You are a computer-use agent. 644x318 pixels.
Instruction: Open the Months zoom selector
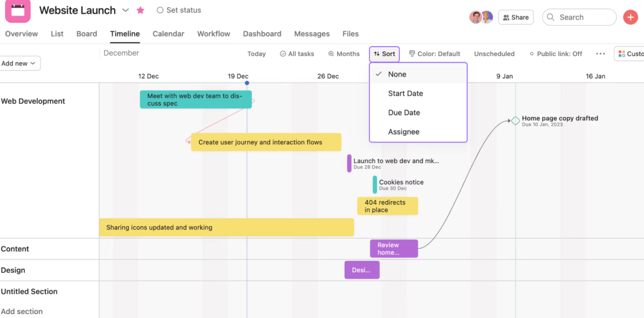click(x=344, y=54)
